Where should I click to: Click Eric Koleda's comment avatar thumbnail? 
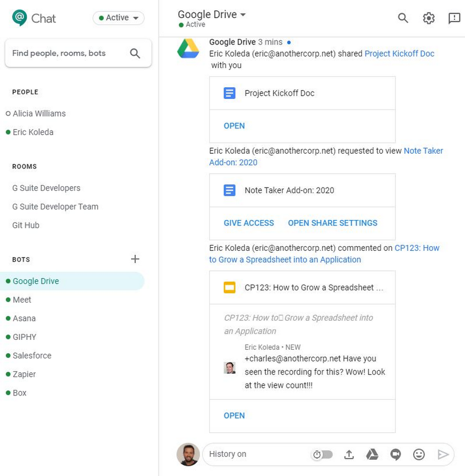pyautogui.click(x=230, y=367)
